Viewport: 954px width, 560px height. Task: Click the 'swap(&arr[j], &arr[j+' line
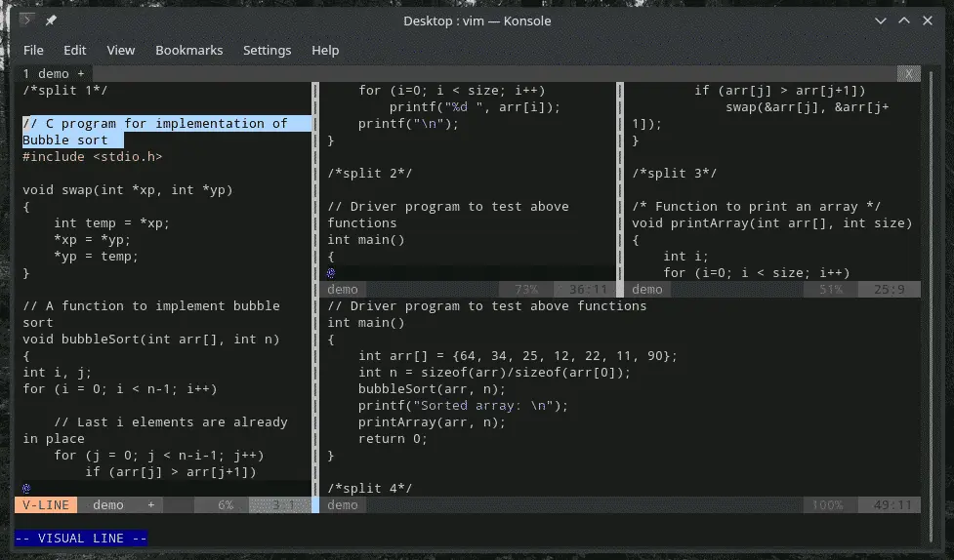(x=808, y=107)
